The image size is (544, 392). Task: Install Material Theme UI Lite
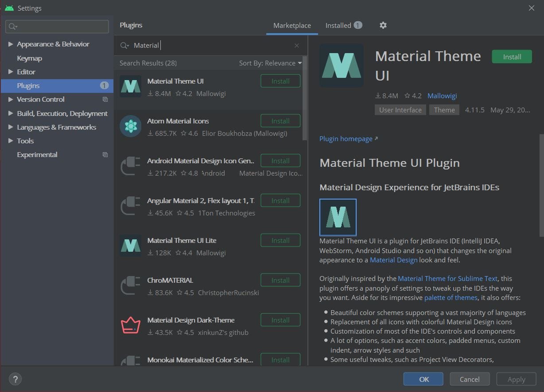click(x=280, y=240)
